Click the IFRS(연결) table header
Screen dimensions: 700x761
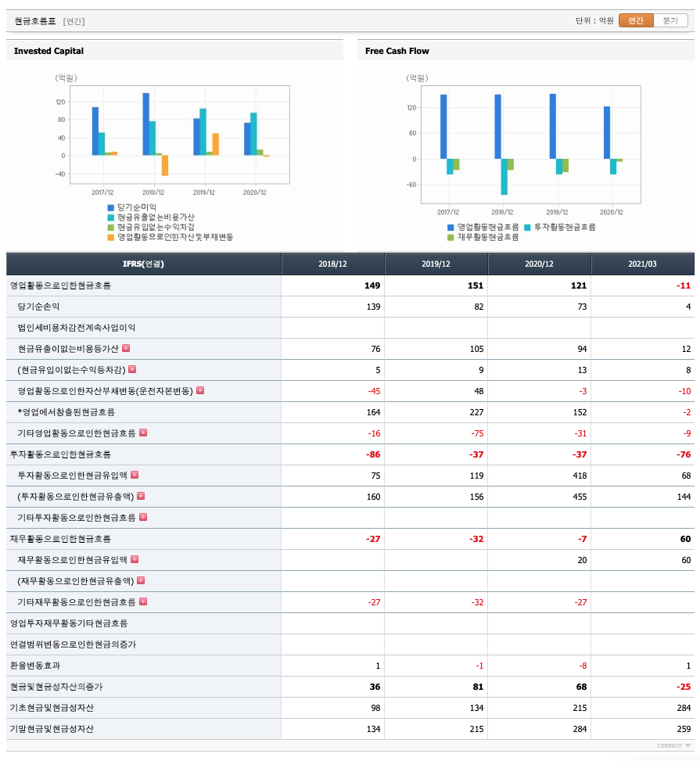(144, 264)
